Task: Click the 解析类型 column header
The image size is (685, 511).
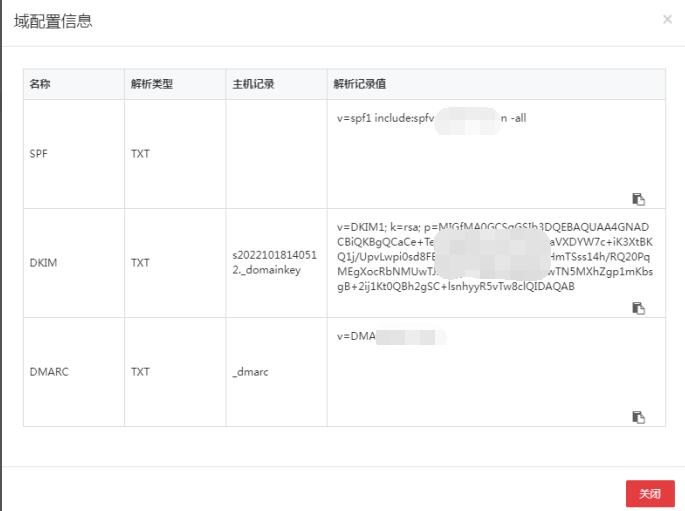Action: pyautogui.click(x=151, y=84)
